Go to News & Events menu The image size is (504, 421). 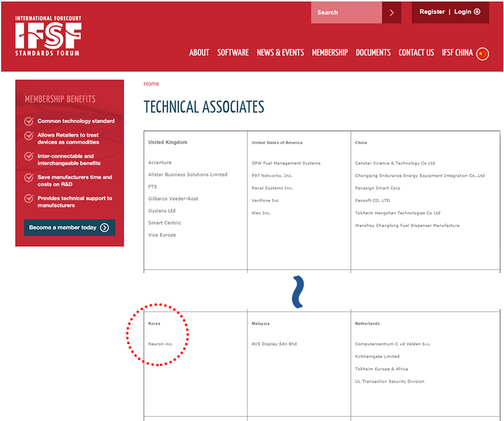coord(280,53)
